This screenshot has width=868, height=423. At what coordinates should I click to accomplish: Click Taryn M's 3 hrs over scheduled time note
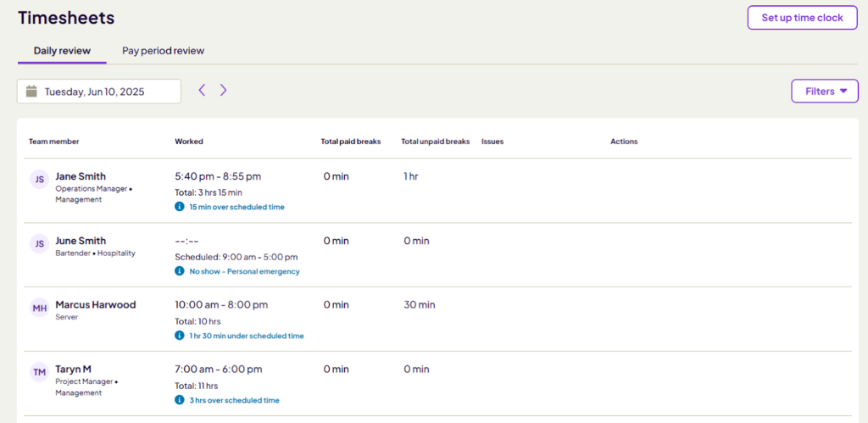pos(234,400)
